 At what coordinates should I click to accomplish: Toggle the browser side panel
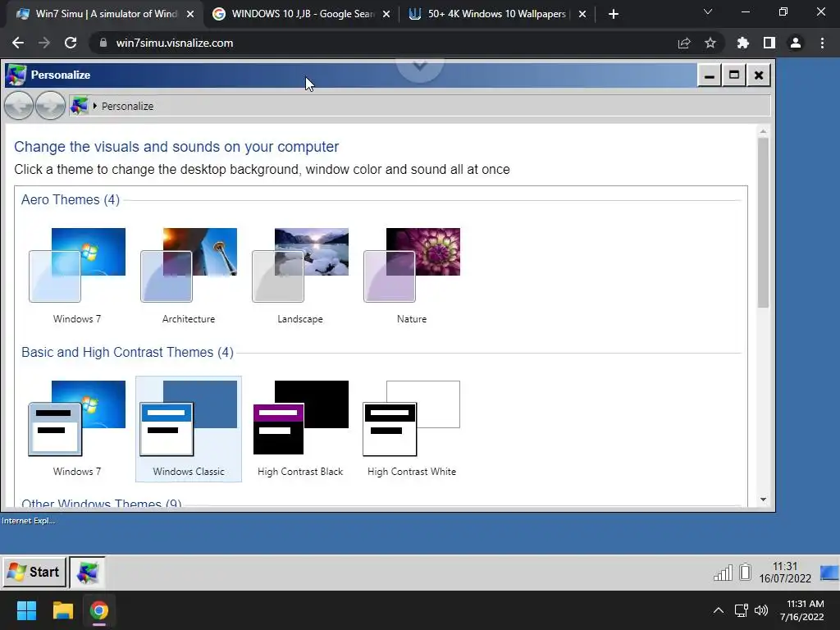coord(769,43)
